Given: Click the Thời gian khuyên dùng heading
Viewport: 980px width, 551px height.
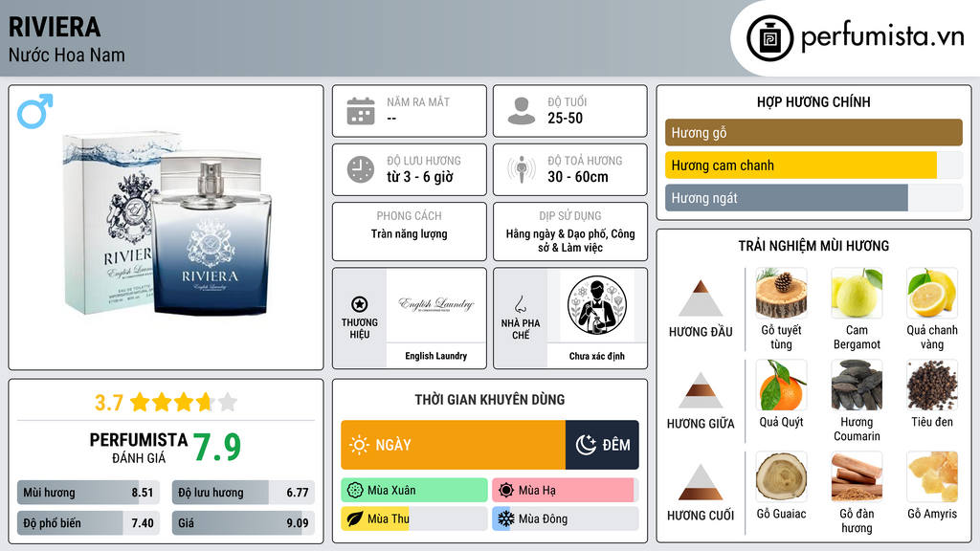Looking at the screenshot, I should pyautogui.click(x=490, y=400).
